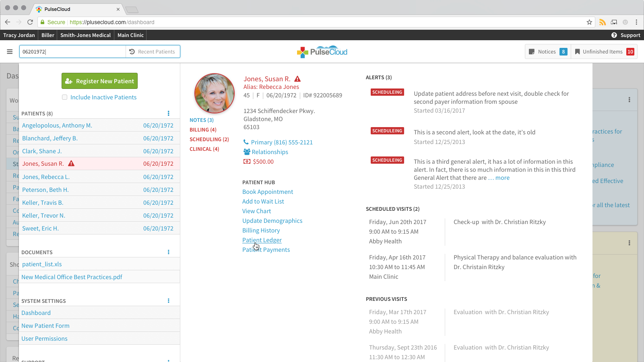Open the System Settings options menu
644x362 pixels.
coord(169,301)
